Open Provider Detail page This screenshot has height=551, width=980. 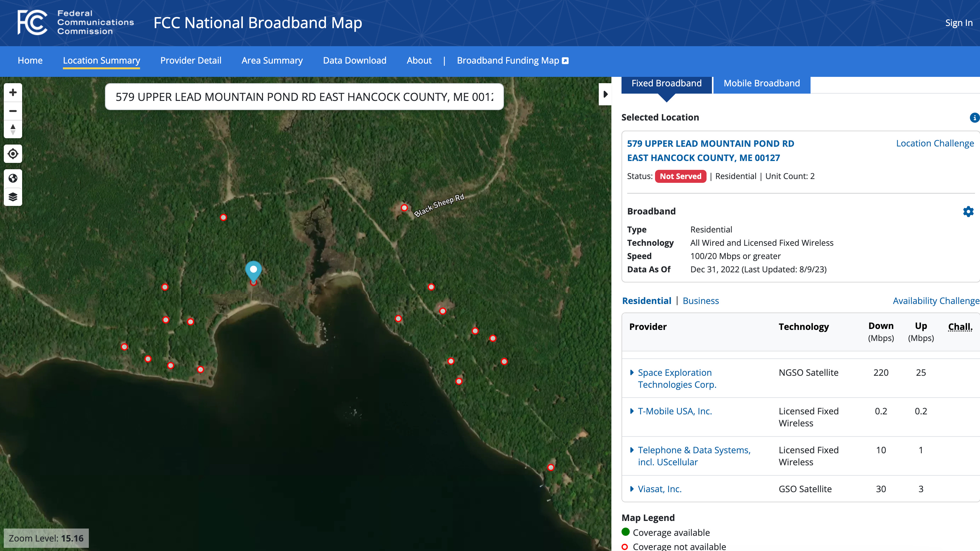191,60
